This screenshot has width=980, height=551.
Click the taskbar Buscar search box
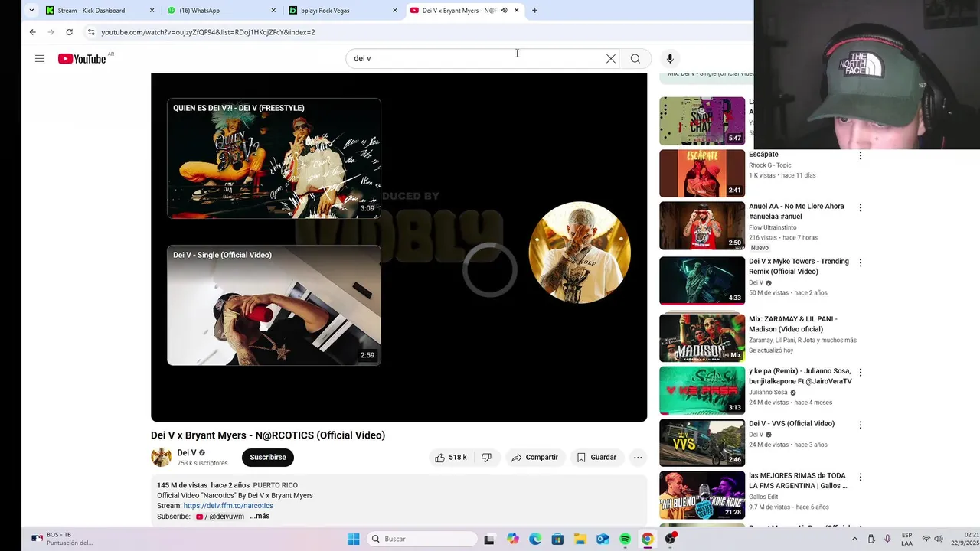tap(420, 539)
